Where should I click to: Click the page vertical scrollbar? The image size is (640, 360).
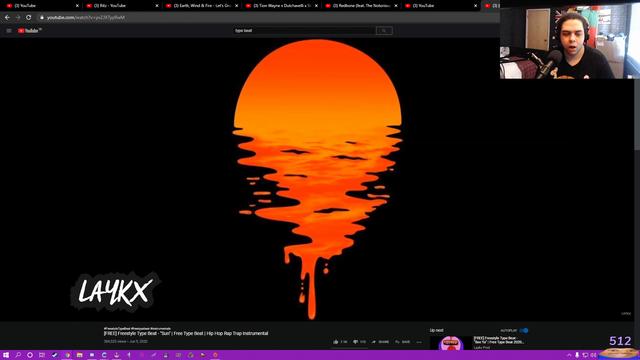[x=637, y=114]
